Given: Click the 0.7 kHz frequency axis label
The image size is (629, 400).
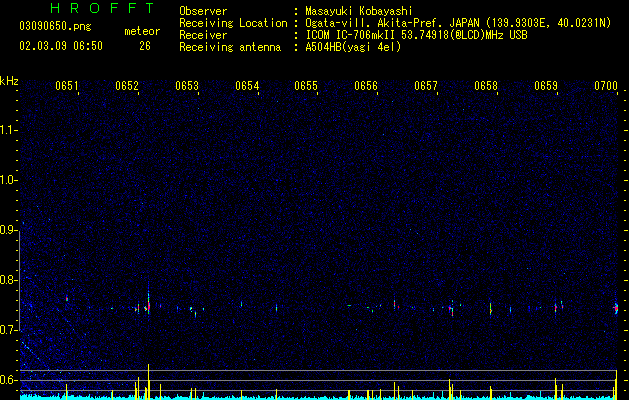Looking at the screenshot, I should pyautogui.click(x=8, y=330).
